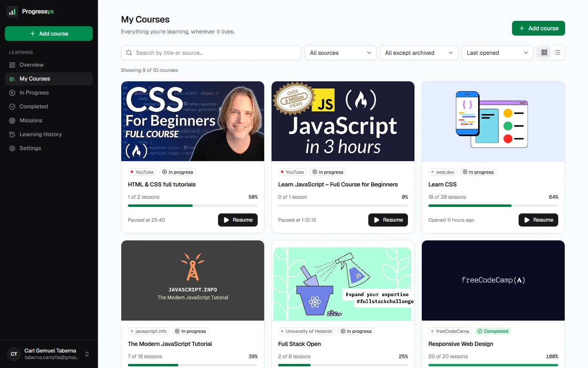Click the HTML & CSS progress bar
The height and width of the screenshot is (368, 588).
tap(193, 206)
